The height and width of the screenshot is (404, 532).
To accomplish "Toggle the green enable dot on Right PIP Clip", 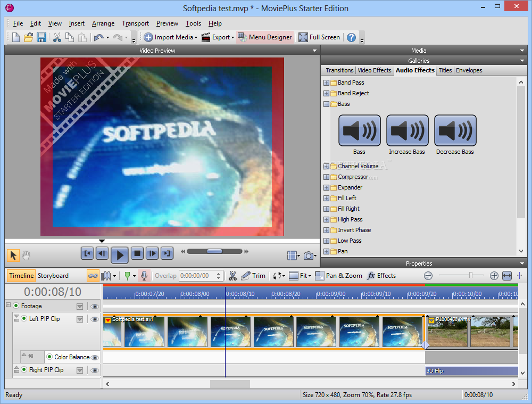I will 24,369.
